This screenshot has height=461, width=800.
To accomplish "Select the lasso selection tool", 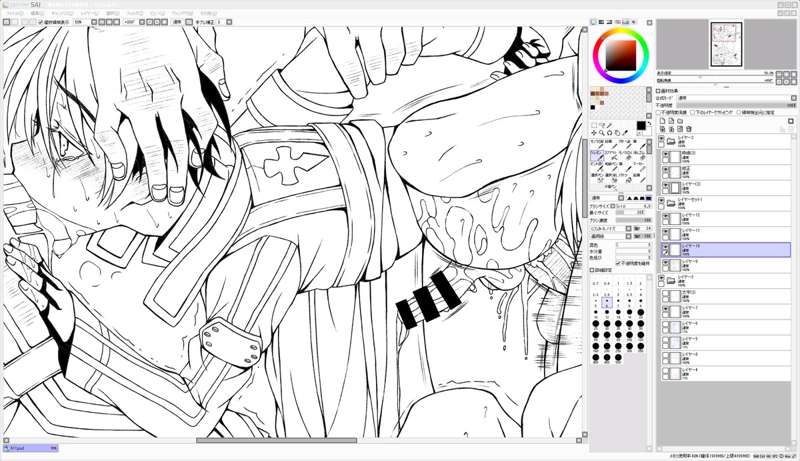I will [605, 124].
